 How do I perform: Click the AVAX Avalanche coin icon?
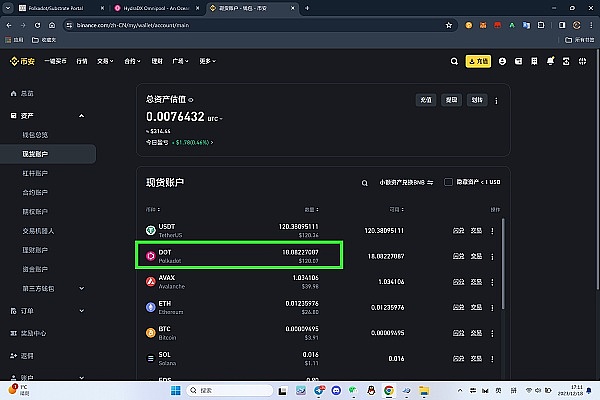151,280
